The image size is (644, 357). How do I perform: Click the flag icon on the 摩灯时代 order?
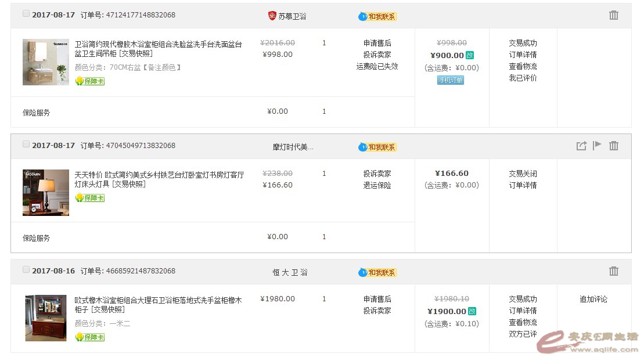596,146
